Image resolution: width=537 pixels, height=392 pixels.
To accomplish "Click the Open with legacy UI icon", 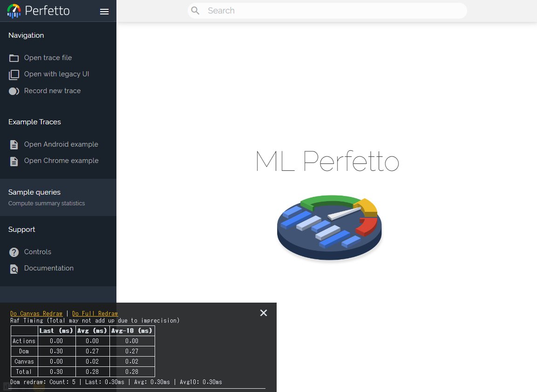I will [14, 74].
